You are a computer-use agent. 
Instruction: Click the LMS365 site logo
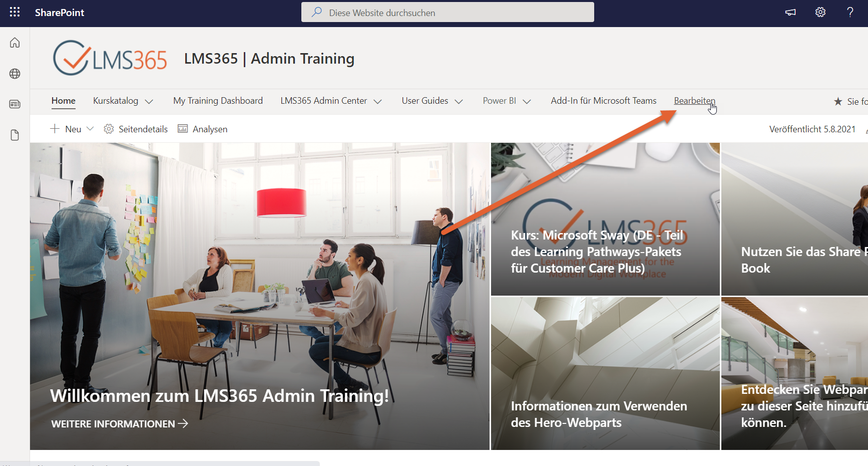110,59
